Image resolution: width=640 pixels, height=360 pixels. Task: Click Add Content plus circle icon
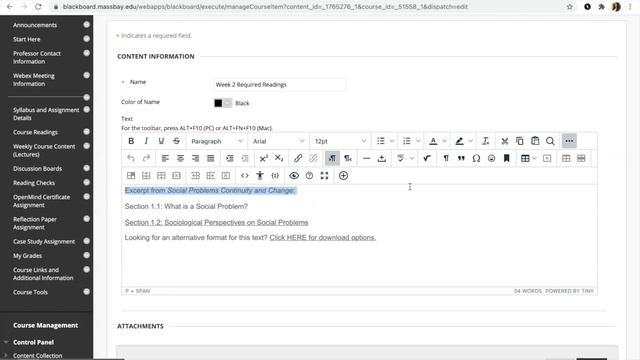(x=343, y=176)
